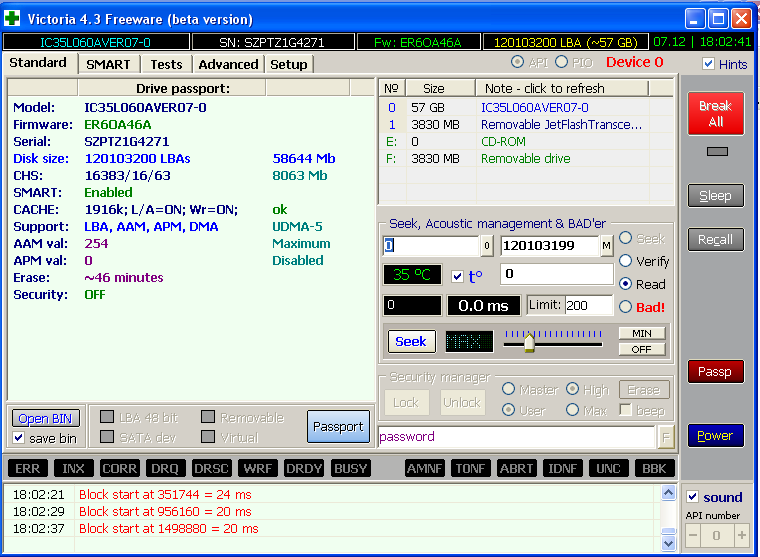Click the start LBA input field

[x=431, y=246]
